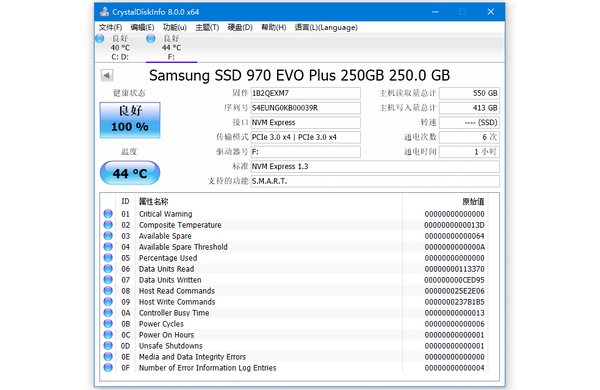
Task: Click the drive letter field F:
Action: pos(305,152)
